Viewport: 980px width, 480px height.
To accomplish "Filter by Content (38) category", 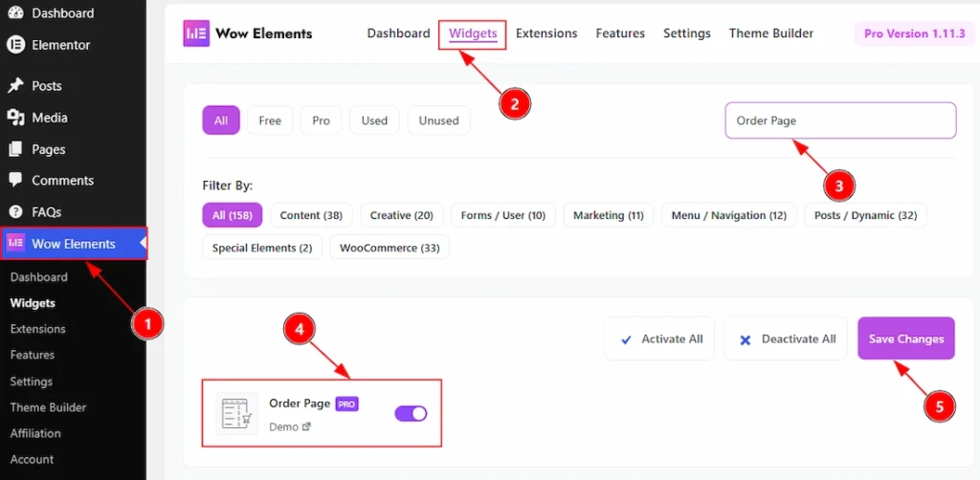I will 311,215.
